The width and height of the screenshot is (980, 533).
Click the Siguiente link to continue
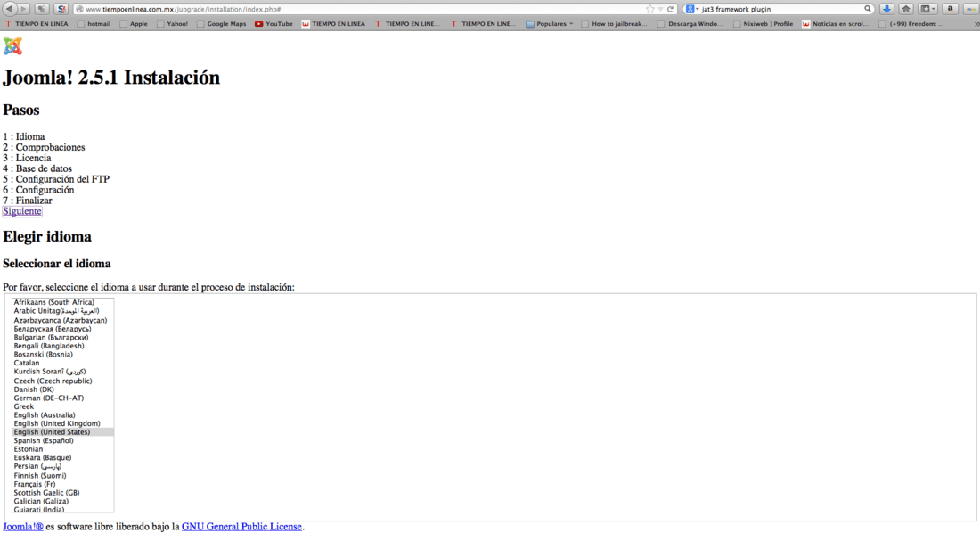click(22, 211)
